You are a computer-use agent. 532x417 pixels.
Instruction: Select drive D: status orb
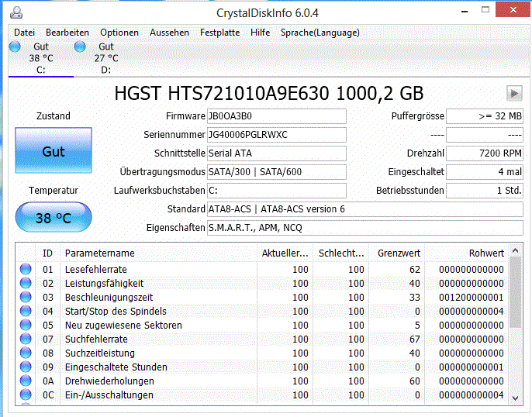tap(80, 47)
